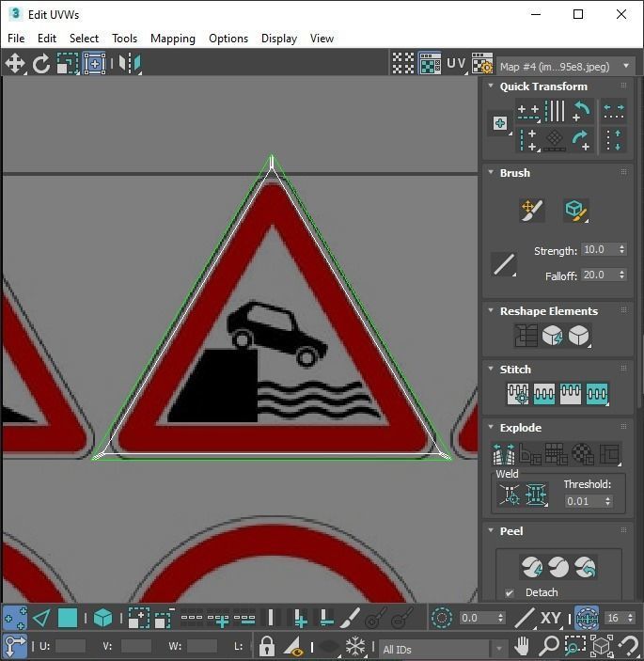Collapse the Explode rollout
The image size is (644, 661).
[491, 427]
